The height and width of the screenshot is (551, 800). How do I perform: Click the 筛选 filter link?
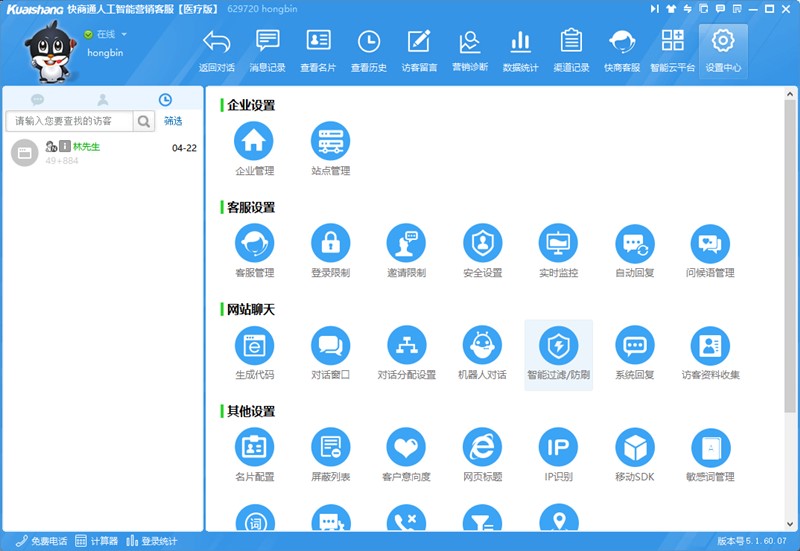(173, 121)
